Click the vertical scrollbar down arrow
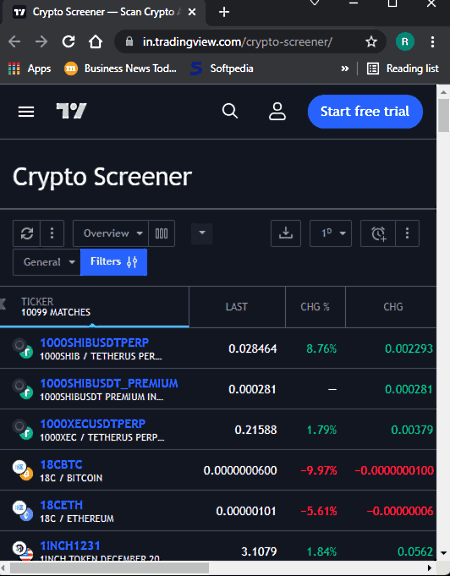The width and height of the screenshot is (450, 576). tap(443, 553)
